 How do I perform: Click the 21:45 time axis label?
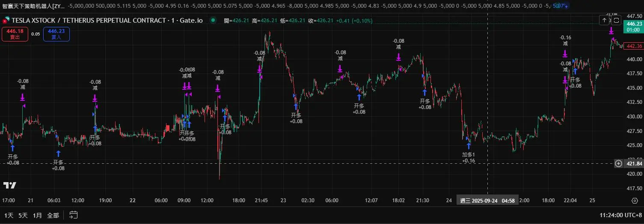(261, 200)
